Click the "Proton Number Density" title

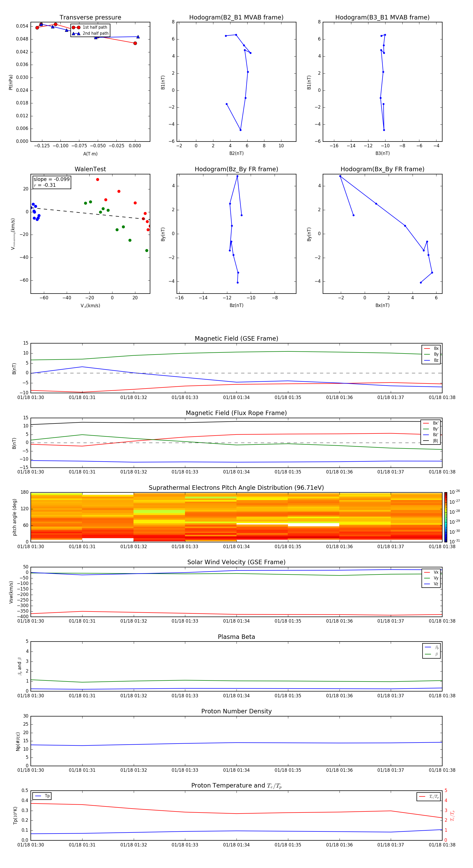coord(236,711)
